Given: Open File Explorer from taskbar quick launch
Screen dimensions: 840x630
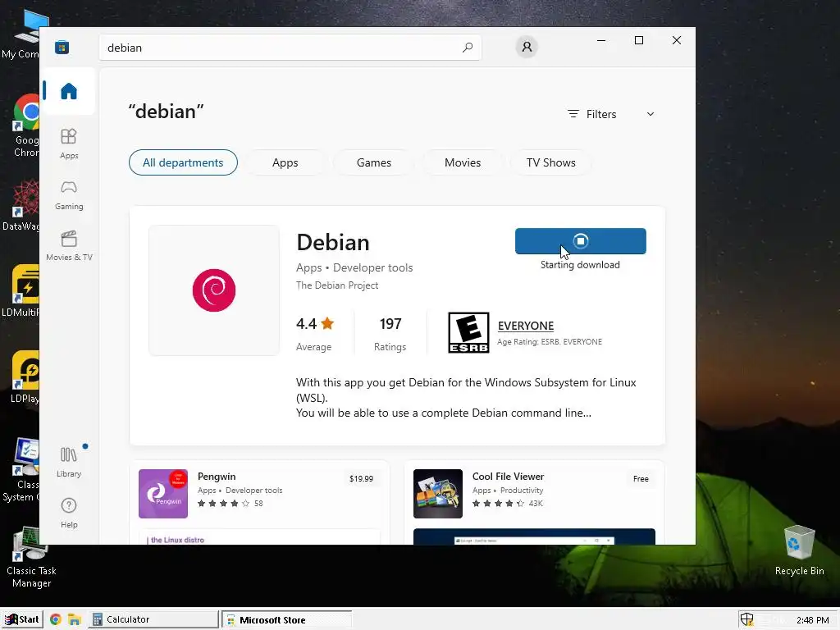Looking at the screenshot, I should 74,619.
